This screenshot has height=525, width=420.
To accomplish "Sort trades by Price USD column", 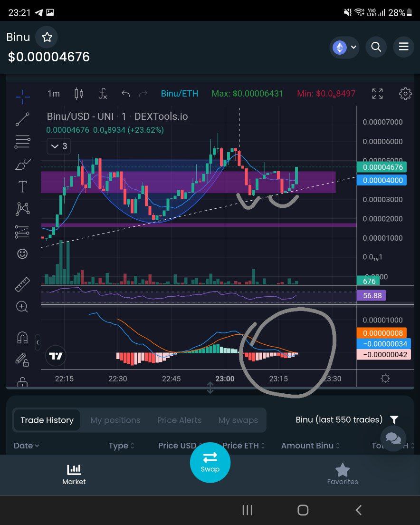I will coord(180,446).
